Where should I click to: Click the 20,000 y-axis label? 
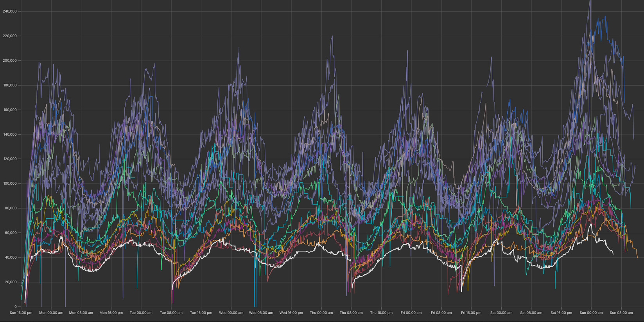[11, 282]
